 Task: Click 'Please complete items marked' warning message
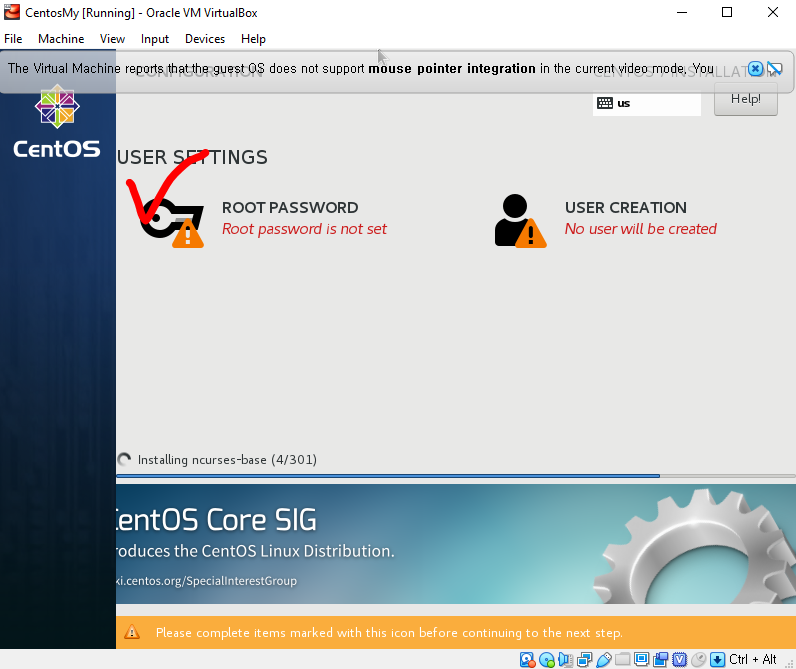click(389, 632)
